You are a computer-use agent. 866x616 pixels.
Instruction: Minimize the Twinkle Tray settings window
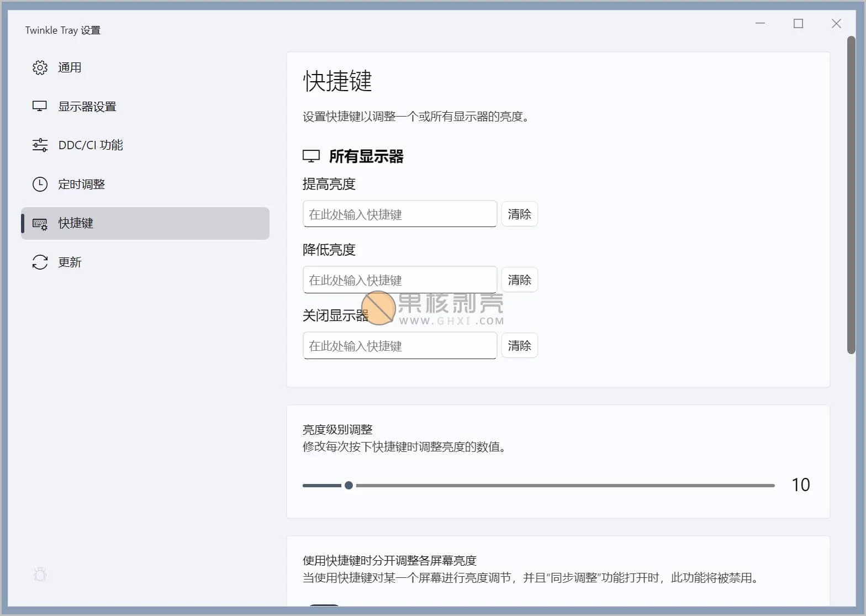point(760,23)
